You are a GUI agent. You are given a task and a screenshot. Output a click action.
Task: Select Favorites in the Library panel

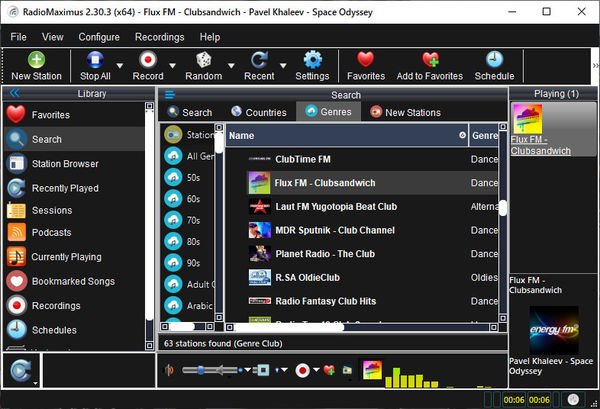(x=74, y=114)
